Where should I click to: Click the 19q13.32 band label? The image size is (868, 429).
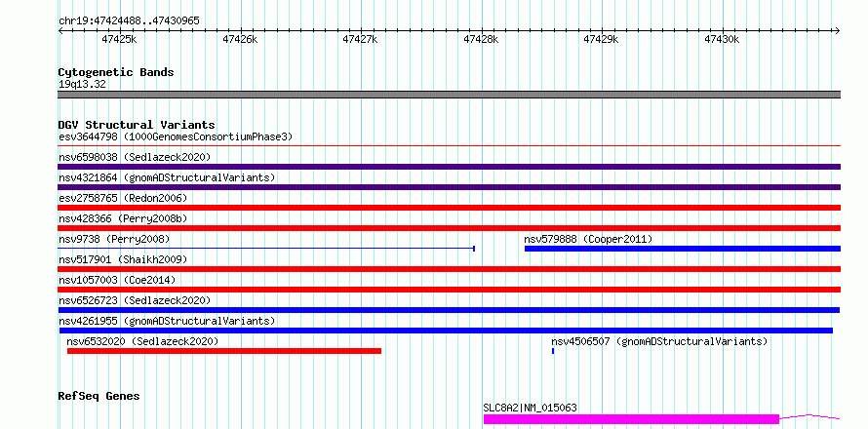(82, 84)
